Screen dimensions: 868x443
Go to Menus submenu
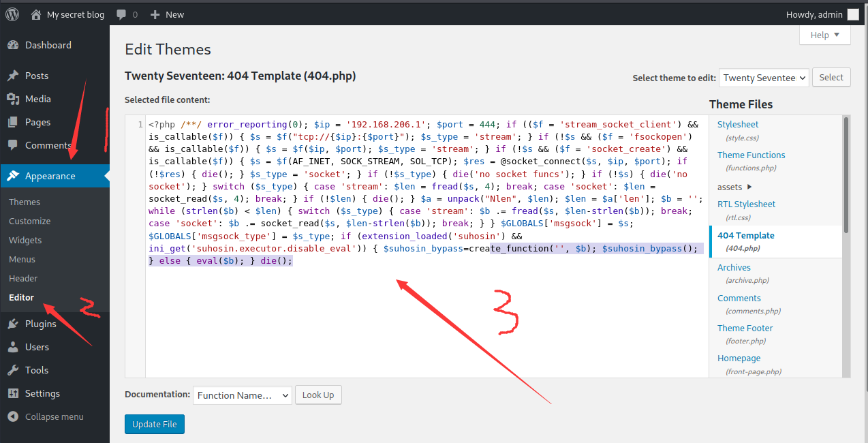(x=22, y=259)
